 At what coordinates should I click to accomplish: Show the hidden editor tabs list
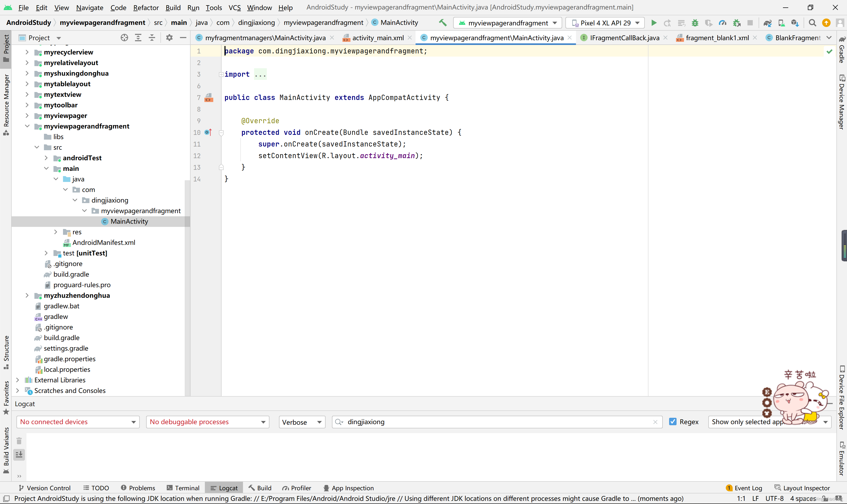pyautogui.click(x=829, y=38)
